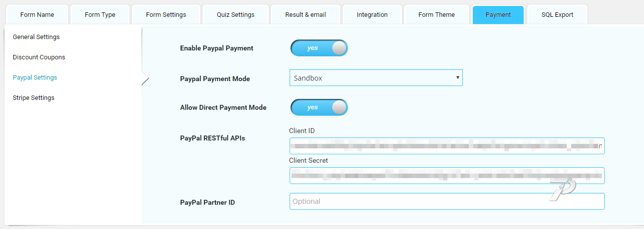Click the active Payment tab

point(498,14)
